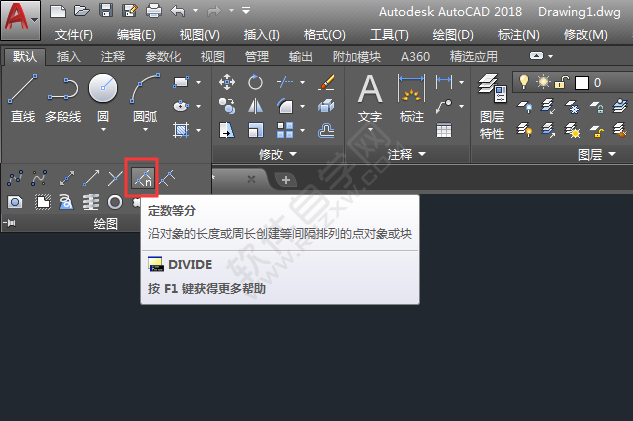
Task: Switch to the Manage (管理) ribbon tab
Action: tap(257, 57)
